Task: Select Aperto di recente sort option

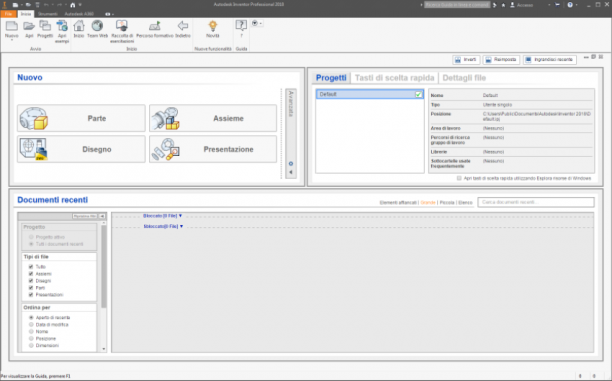Action: pos(31,317)
